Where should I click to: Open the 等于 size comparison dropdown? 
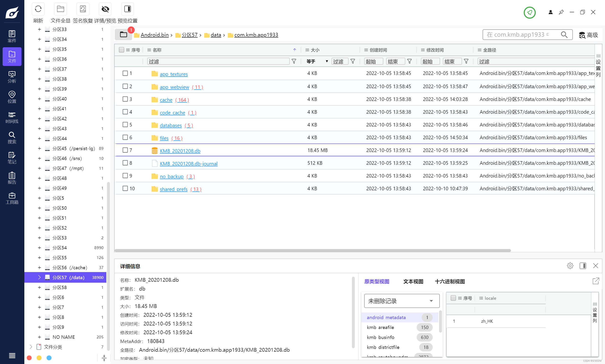point(317,61)
